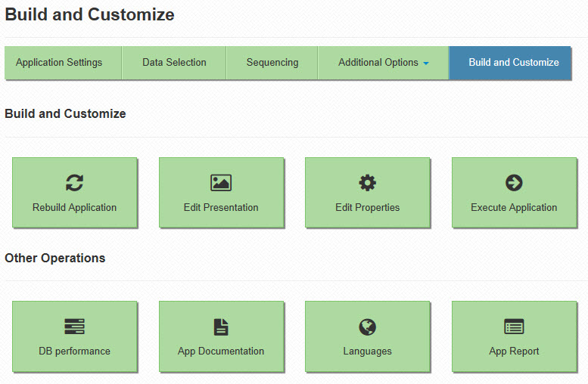Click the App Report label
Viewport: 588px width, 384px height.
point(514,351)
